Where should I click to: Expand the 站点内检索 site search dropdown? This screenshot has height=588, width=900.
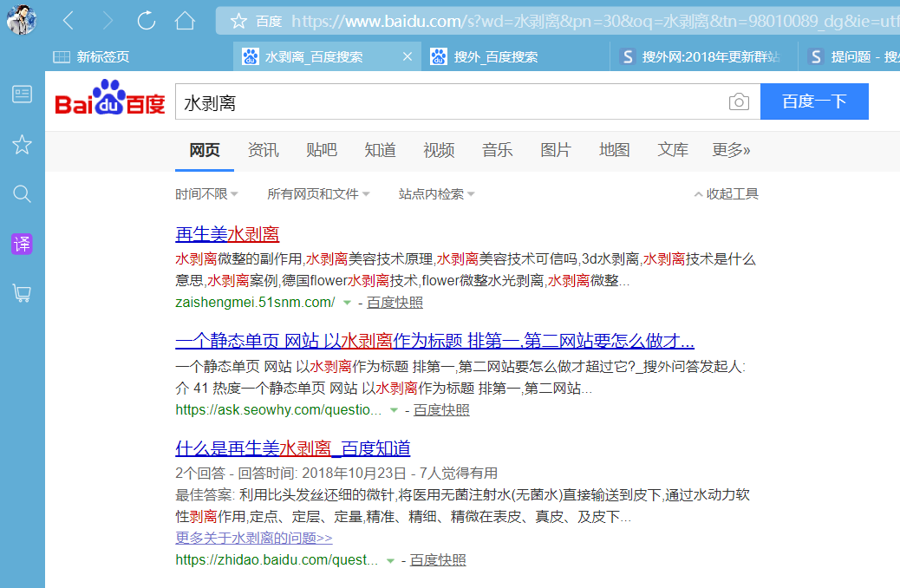coord(436,194)
